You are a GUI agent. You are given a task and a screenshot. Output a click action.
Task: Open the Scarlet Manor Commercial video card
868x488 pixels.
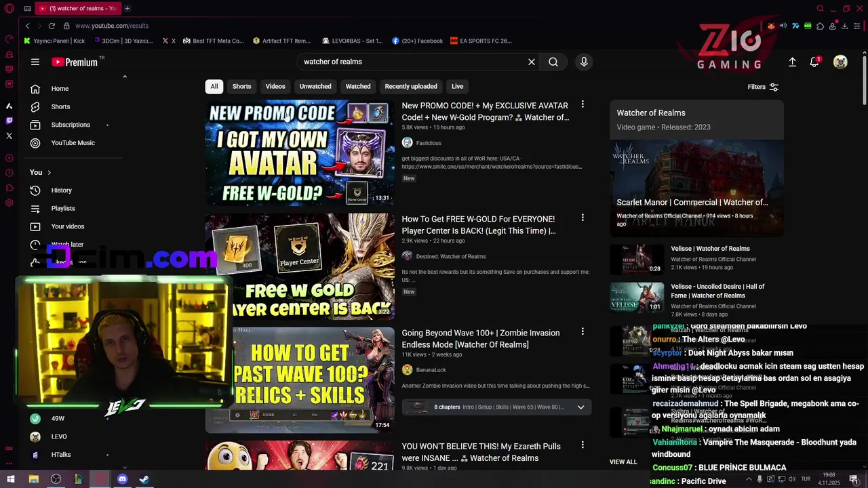point(696,188)
